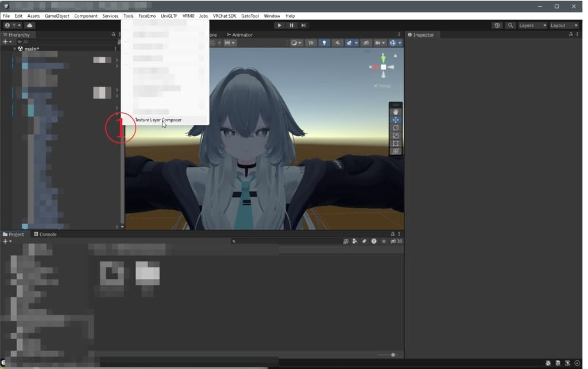588x369 pixels.
Task: Open the Layers dropdown
Action: coord(532,25)
